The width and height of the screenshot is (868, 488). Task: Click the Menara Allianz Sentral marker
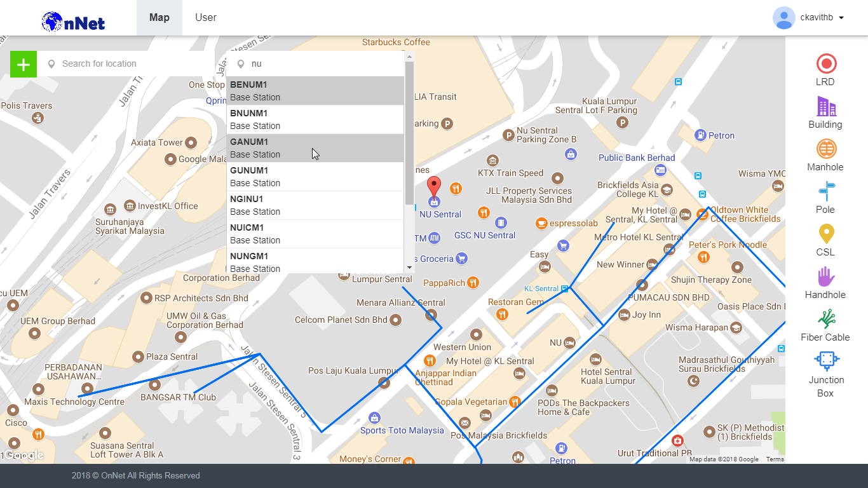click(x=431, y=315)
